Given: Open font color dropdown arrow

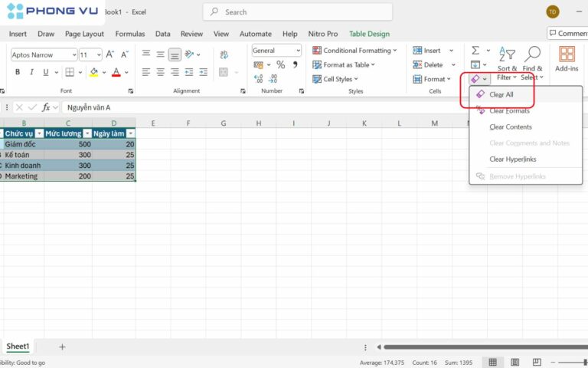Looking at the screenshot, I should (127, 73).
